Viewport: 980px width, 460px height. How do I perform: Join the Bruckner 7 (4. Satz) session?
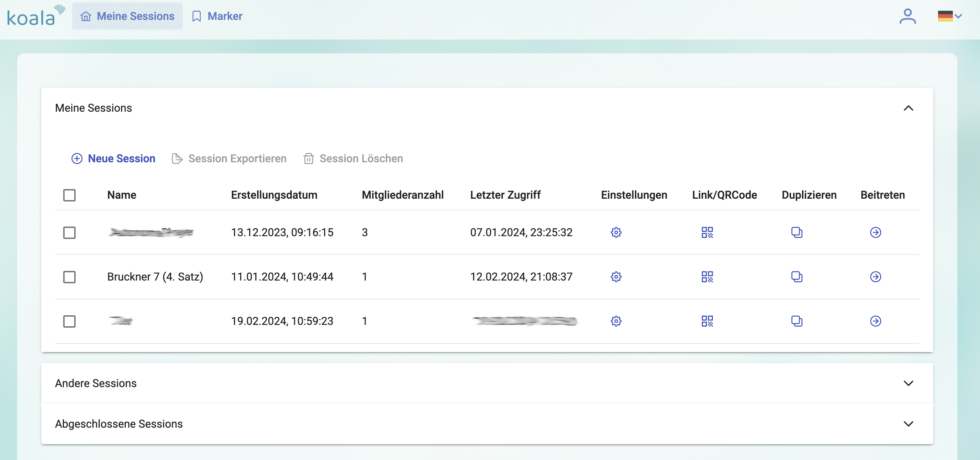(x=876, y=277)
